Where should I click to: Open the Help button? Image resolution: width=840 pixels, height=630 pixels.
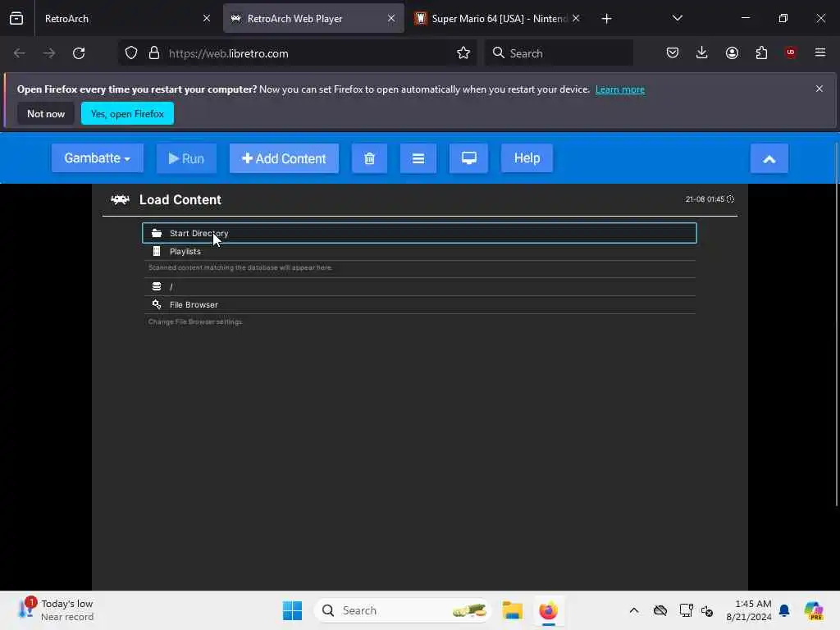tap(527, 158)
